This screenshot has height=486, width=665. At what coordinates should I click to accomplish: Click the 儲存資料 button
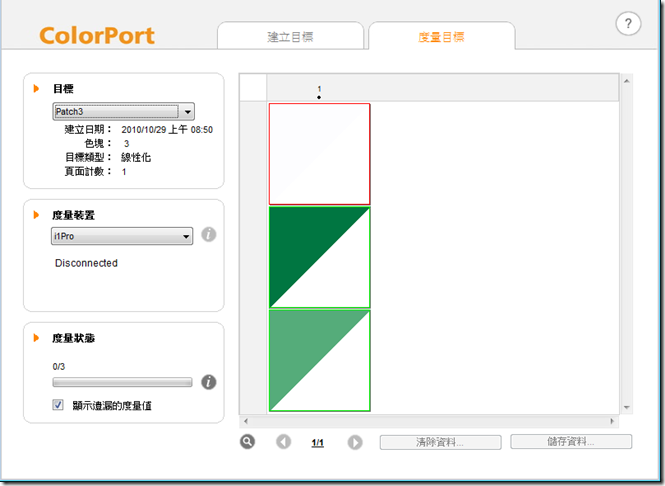pyautogui.click(x=571, y=441)
